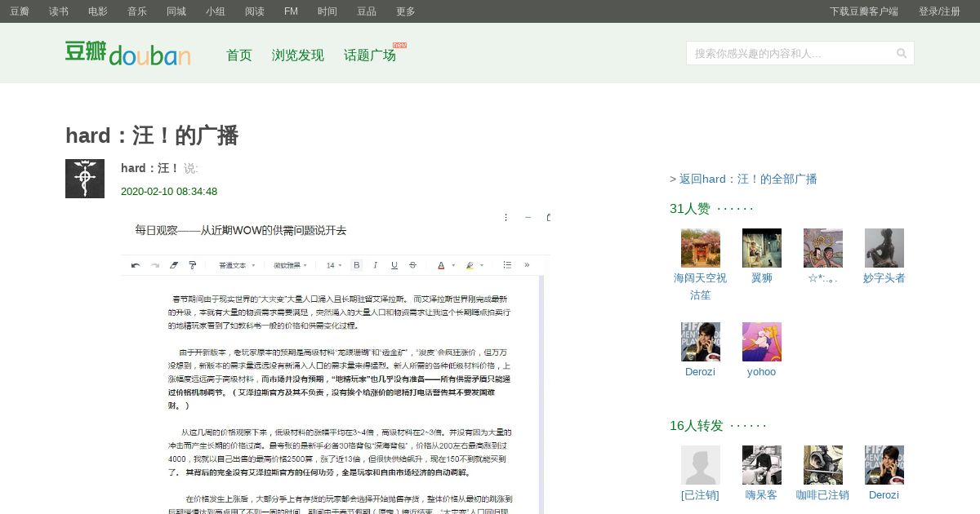Viewport: 980px width, 514px height.
Task: Open 豆品 in the top bar
Action: (367, 11)
